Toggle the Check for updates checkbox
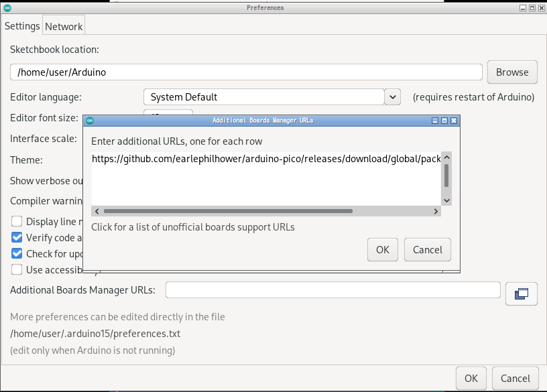The width and height of the screenshot is (547, 392). tap(17, 253)
